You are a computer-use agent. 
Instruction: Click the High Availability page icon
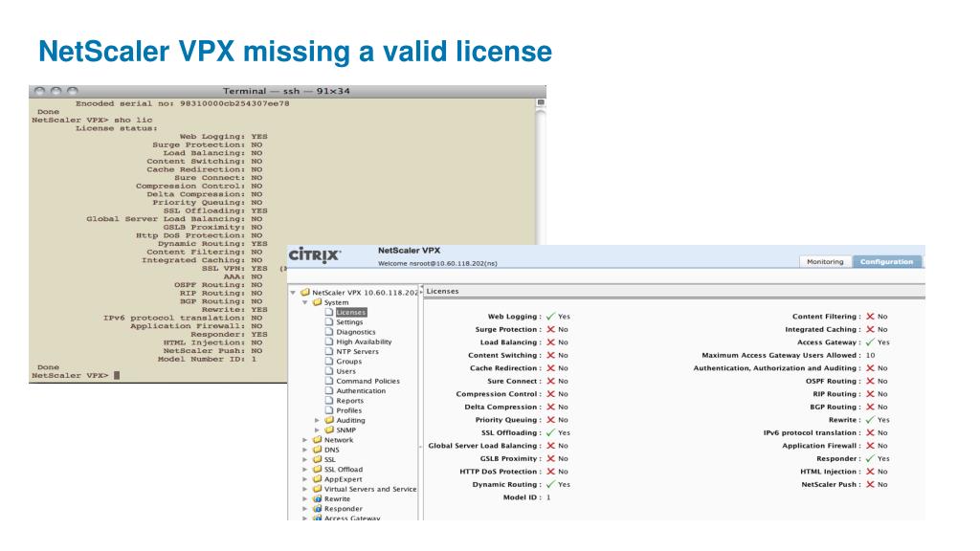329,342
